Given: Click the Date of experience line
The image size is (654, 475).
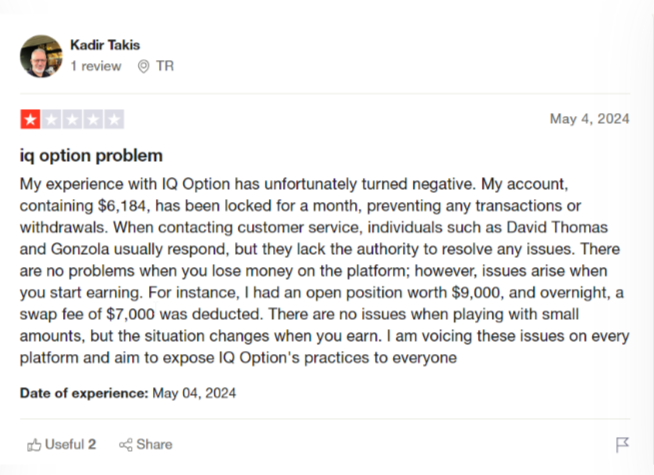Looking at the screenshot, I should (x=128, y=393).
